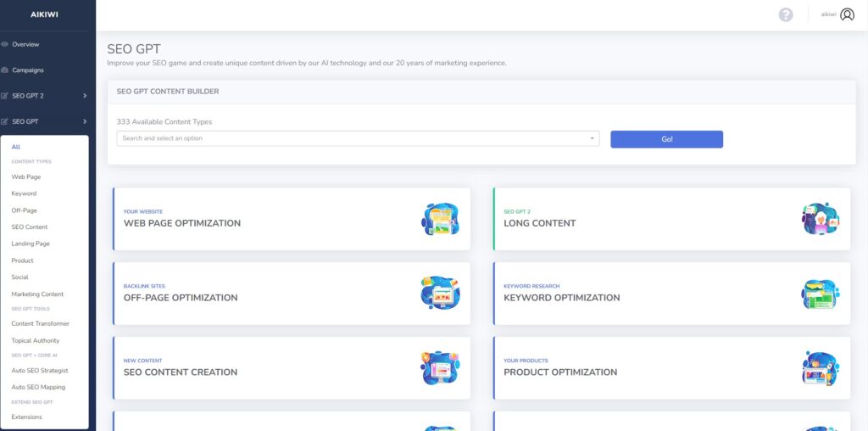Click the SEO GPT edit icon in sidebar
Screen dimensions: 868x431
(x=5, y=122)
